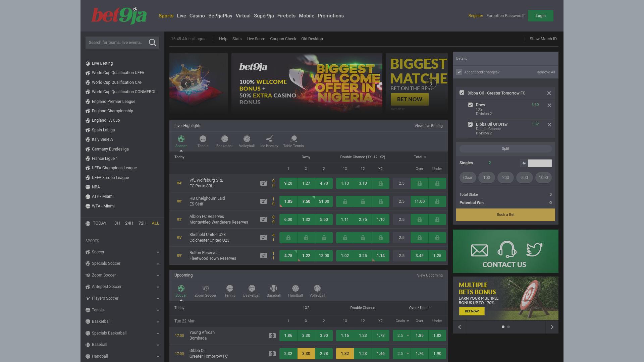
Task: Click Book a Bet button
Action: [x=505, y=215]
